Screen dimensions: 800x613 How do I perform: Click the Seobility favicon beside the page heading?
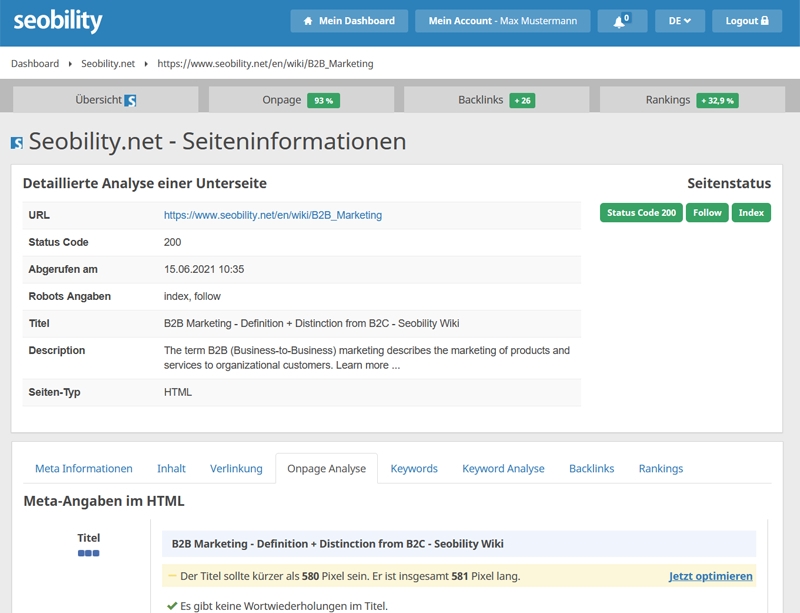[x=16, y=143]
